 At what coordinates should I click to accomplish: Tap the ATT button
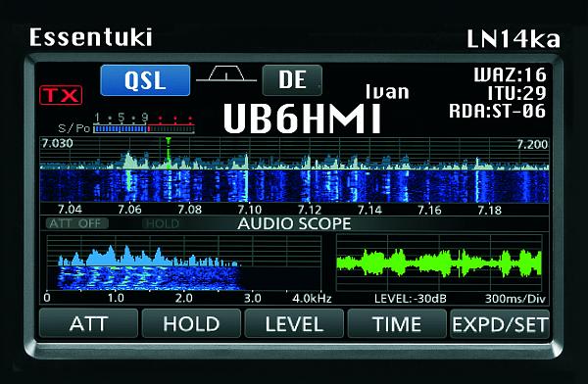click(x=88, y=323)
